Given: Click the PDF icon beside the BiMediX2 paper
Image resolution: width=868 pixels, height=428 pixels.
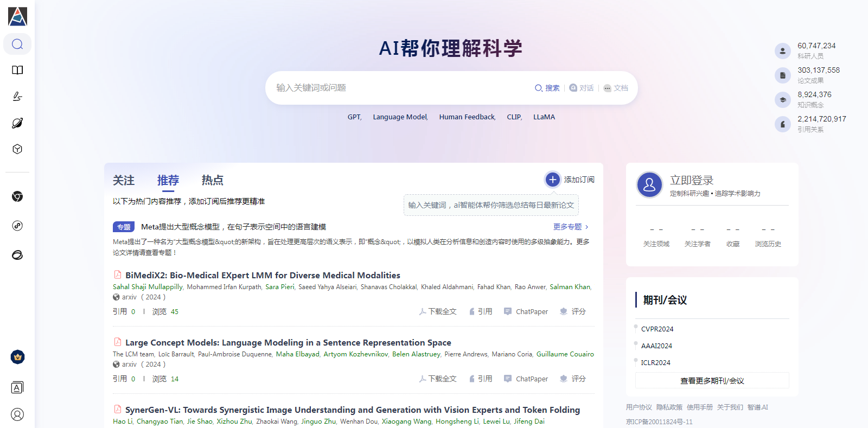Looking at the screenshot, I should (x=117, y=275).
